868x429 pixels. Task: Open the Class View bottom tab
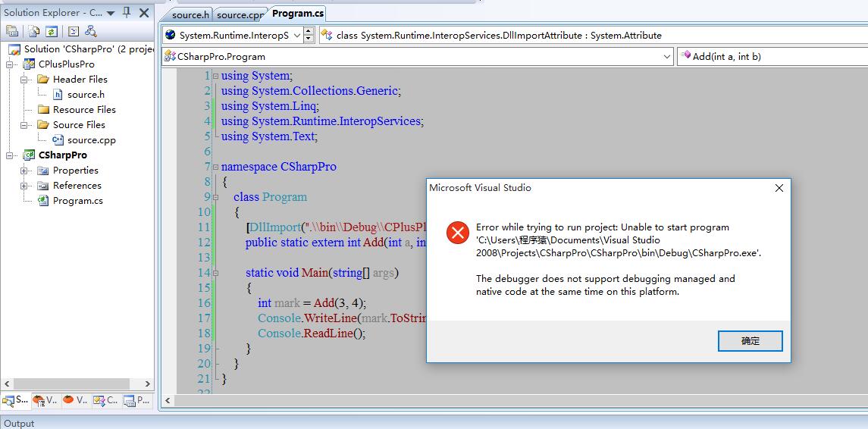pyautogui.click(x=105, y=399)
